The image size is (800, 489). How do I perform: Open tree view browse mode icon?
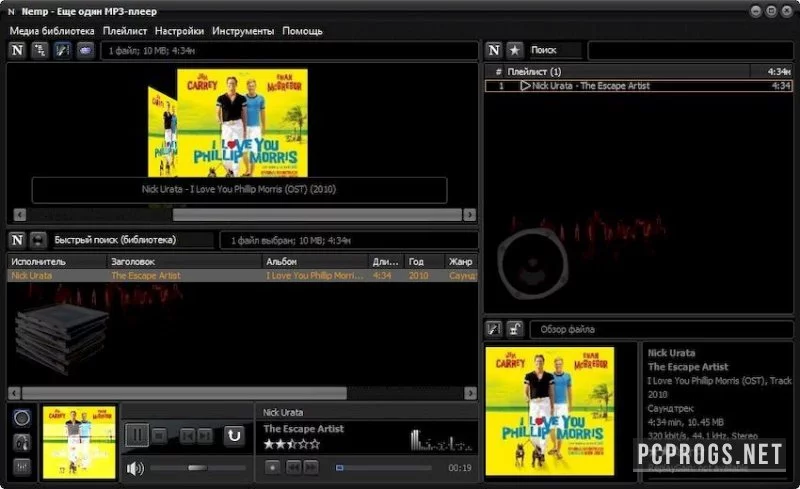pyautogui.click(x=39, y=50)
